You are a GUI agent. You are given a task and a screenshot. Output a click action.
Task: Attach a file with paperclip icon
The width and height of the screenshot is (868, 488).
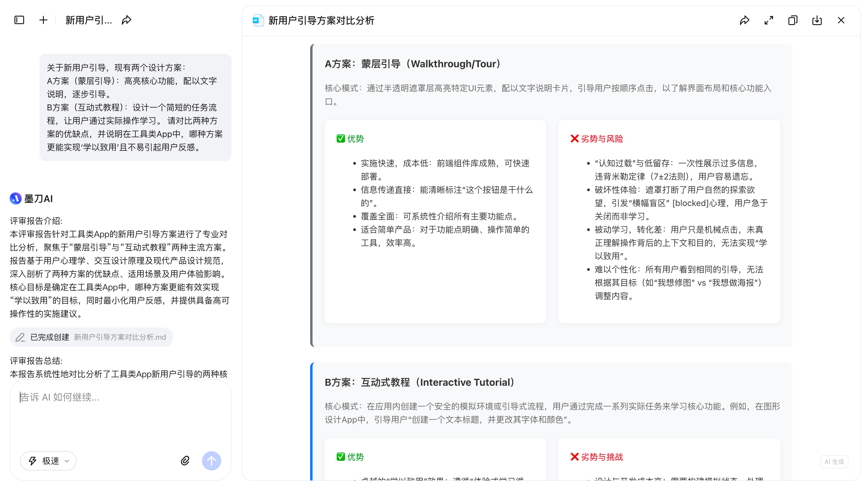click(185, 461)
